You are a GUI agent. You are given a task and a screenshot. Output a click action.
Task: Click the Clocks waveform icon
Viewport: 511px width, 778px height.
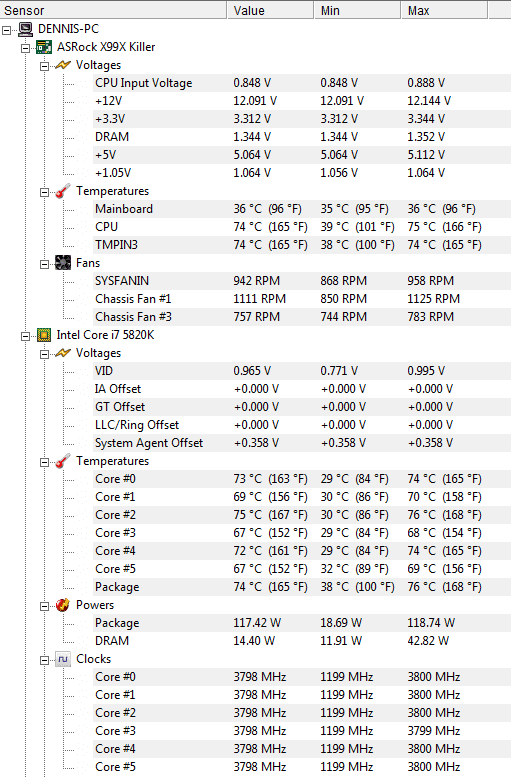[63, 659]
